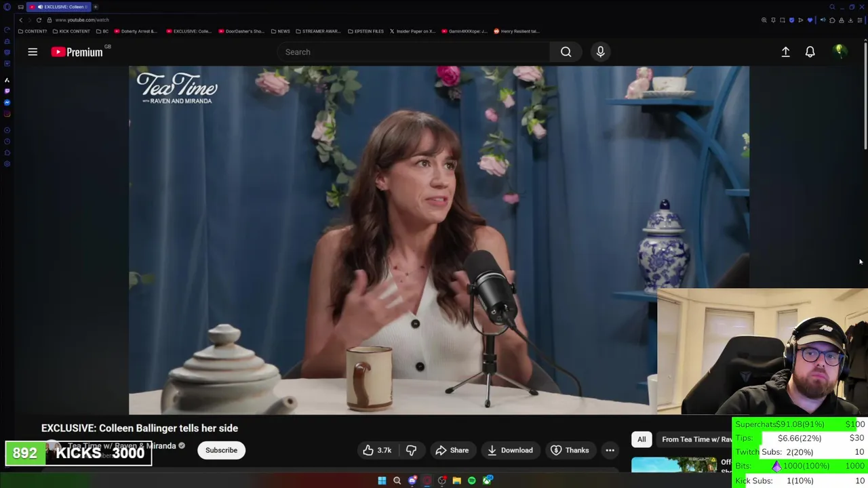
Task: Toggle the ad blocker shield icon
Action: click(791, 20)
